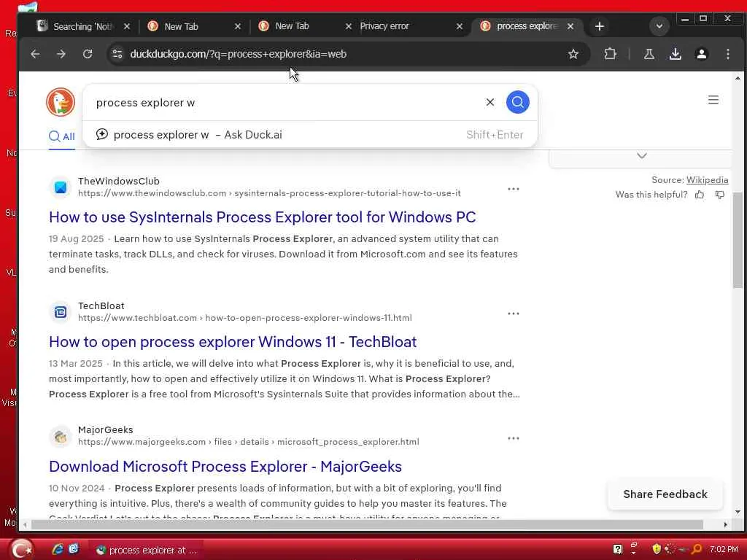Expand the info panel chevron
Screen dimensions: 747x560
tap(642, 156)
